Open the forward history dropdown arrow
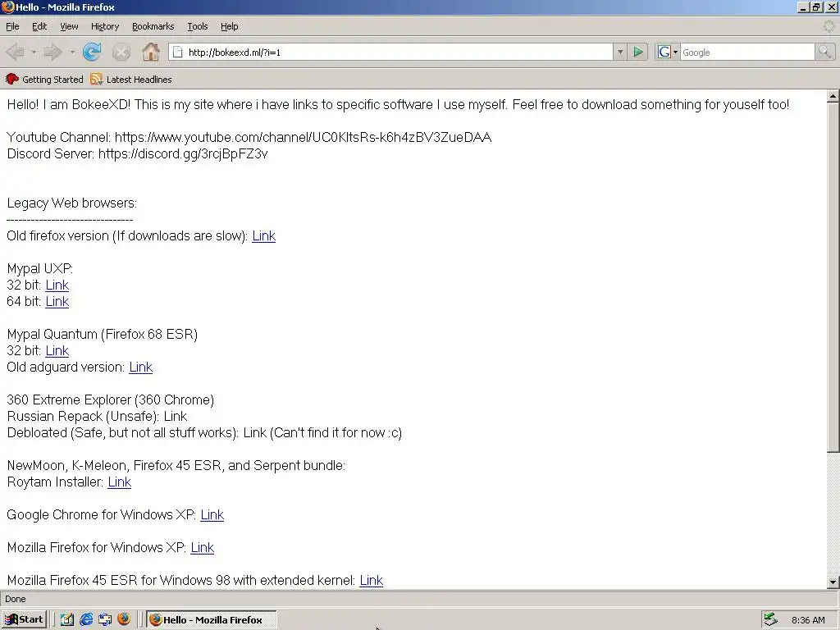 click(72, 52)
